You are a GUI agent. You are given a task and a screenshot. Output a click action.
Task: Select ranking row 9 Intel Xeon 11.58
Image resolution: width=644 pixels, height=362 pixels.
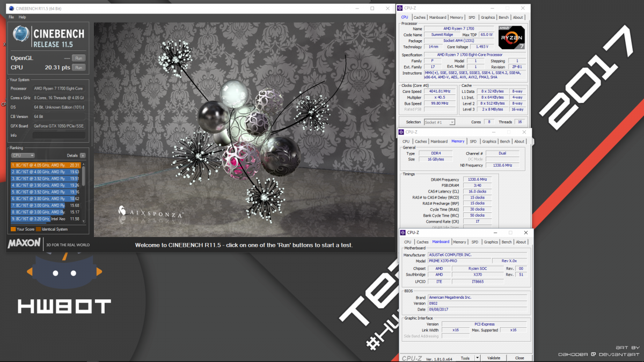[x=46, y=219]
